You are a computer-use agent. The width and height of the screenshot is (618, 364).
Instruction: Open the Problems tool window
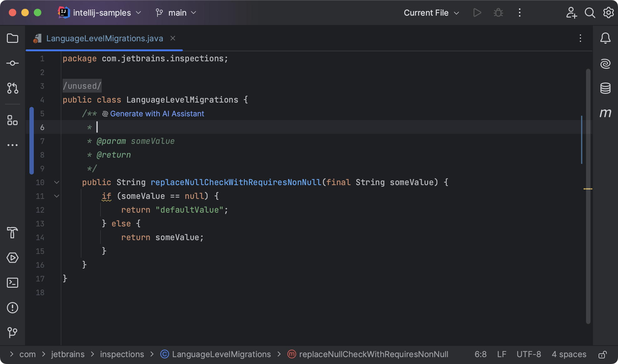[13, 308]
